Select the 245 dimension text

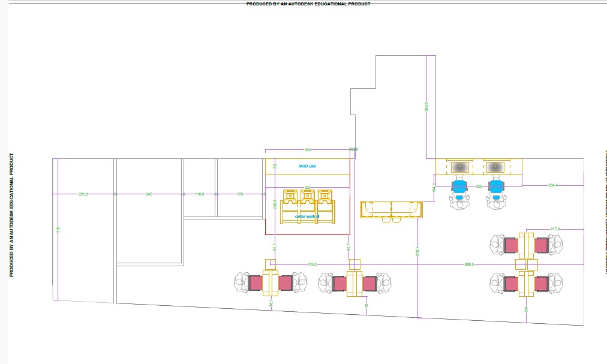[149, 194]
